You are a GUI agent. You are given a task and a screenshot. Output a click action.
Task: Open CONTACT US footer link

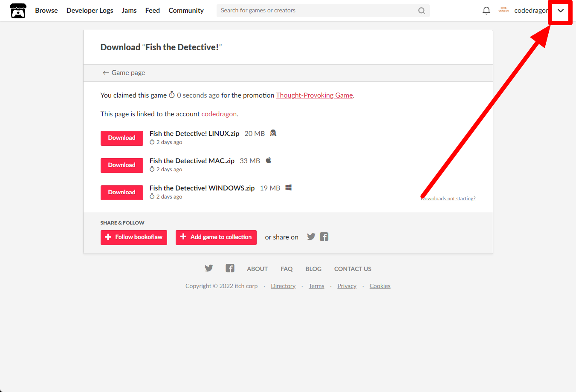353,269
